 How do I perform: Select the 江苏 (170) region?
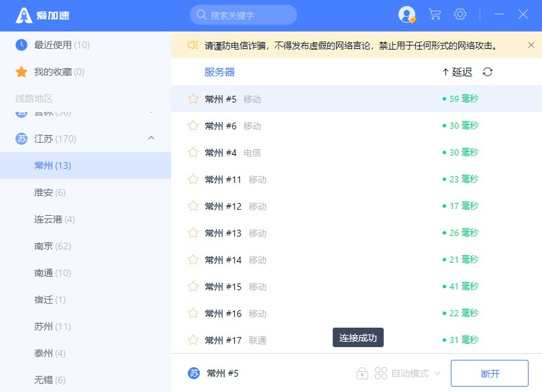85,139
